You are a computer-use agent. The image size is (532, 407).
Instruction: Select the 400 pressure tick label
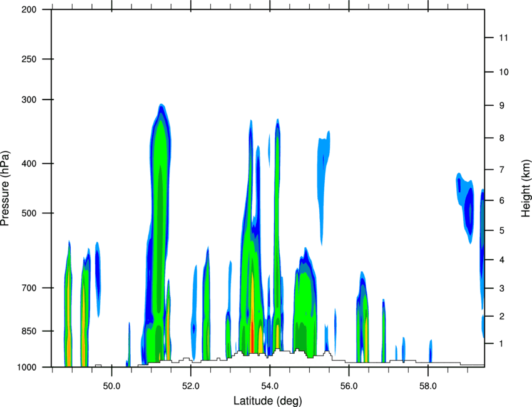click(29, 163)
